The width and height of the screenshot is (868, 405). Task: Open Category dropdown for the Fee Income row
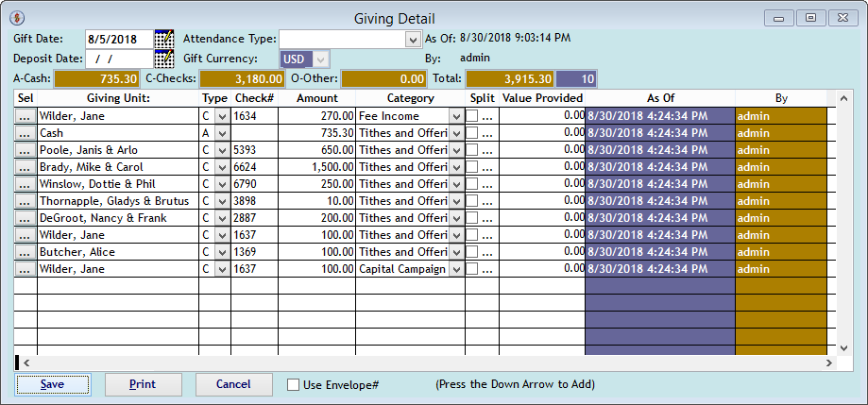456,117
